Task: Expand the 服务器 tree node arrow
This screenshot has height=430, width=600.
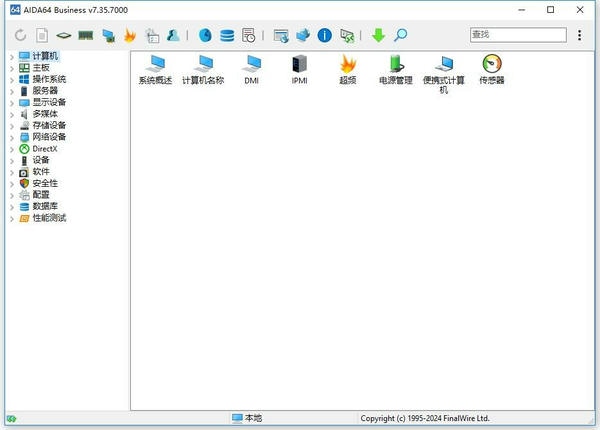Action: tap(12, 91)
